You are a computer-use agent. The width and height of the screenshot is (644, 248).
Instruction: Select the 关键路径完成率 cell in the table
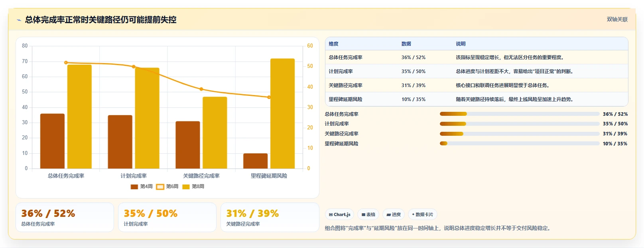click(x=346, y=85)
